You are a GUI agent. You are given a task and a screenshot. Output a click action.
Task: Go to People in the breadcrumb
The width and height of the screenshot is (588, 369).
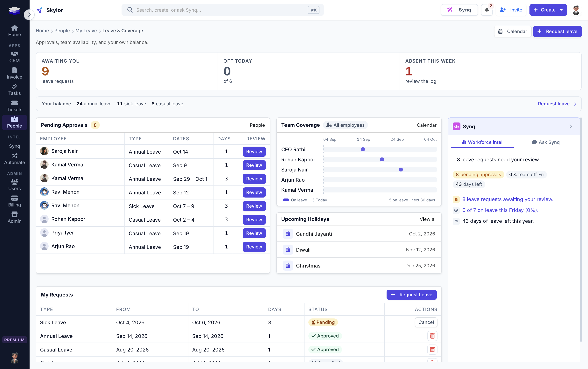click(62, 31)
